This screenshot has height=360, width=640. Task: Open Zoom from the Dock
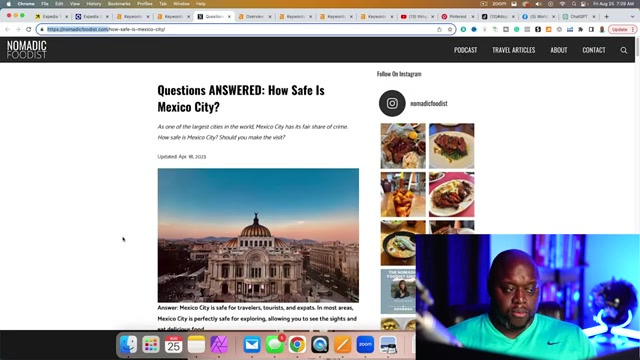[x=365, y=345]
